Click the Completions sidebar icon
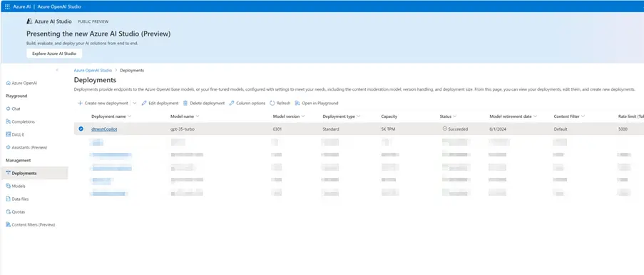 click(x=9, y=121)
